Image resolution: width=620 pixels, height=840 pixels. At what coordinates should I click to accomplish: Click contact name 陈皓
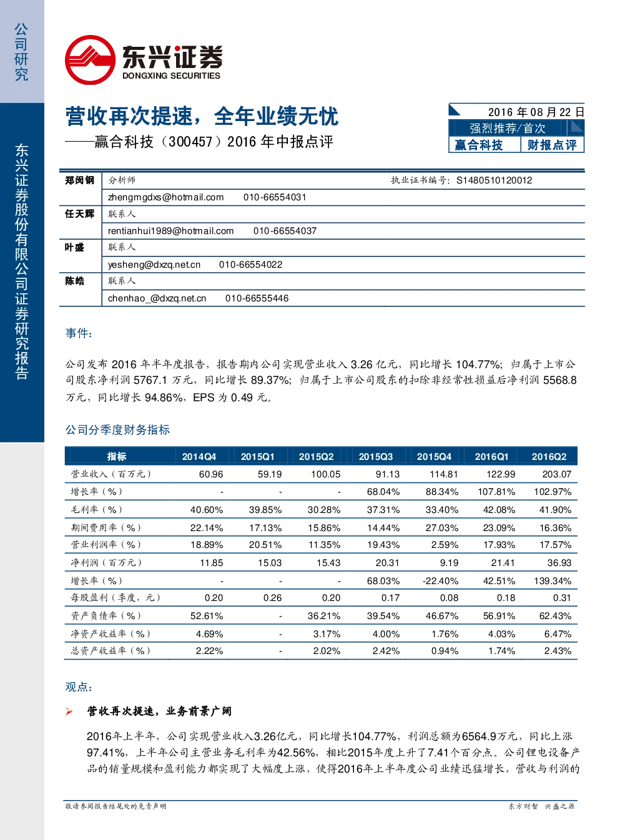tap(75, 281)
